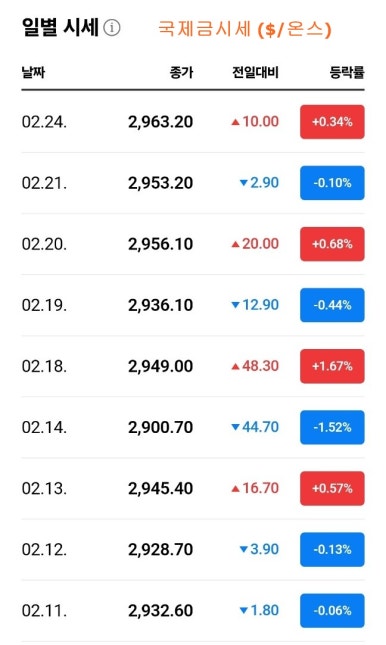Click the +1.67% change badge
The height and width of the screenshot is (645, 386).
332,366
